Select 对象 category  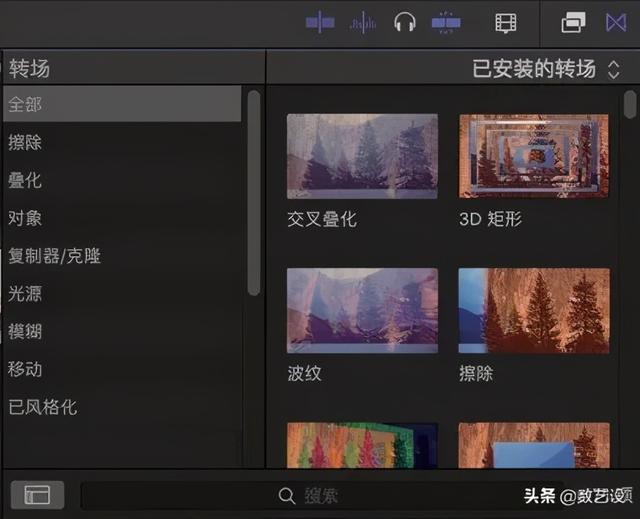point(122,218)
